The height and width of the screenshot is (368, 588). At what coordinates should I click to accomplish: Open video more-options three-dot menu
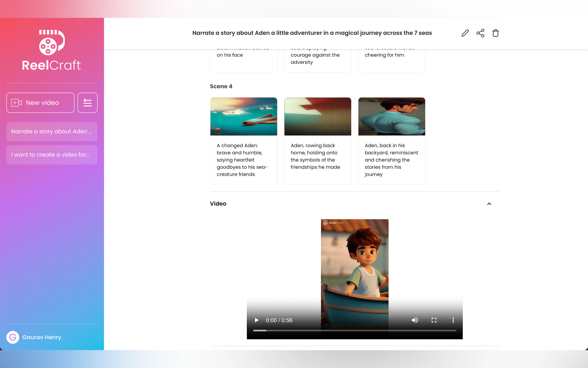click(453, 320)
